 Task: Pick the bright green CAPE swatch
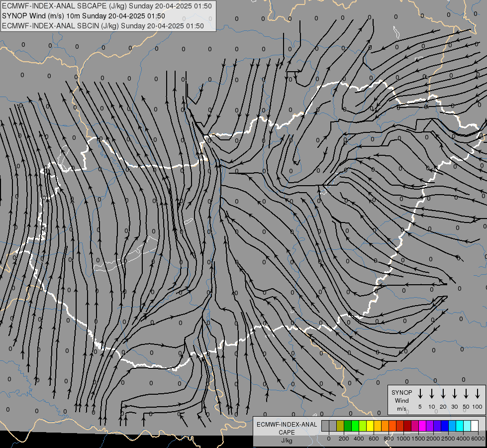point(355,426)
